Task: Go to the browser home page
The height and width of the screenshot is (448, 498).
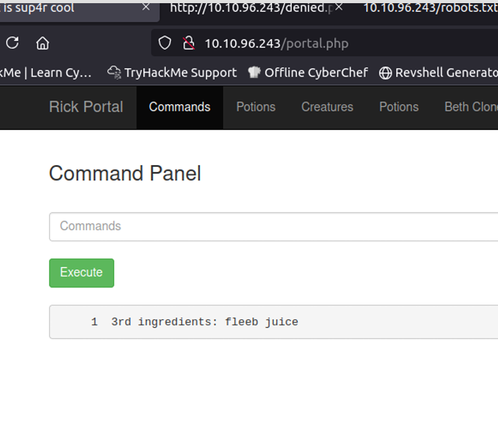Action: (43, 43)
